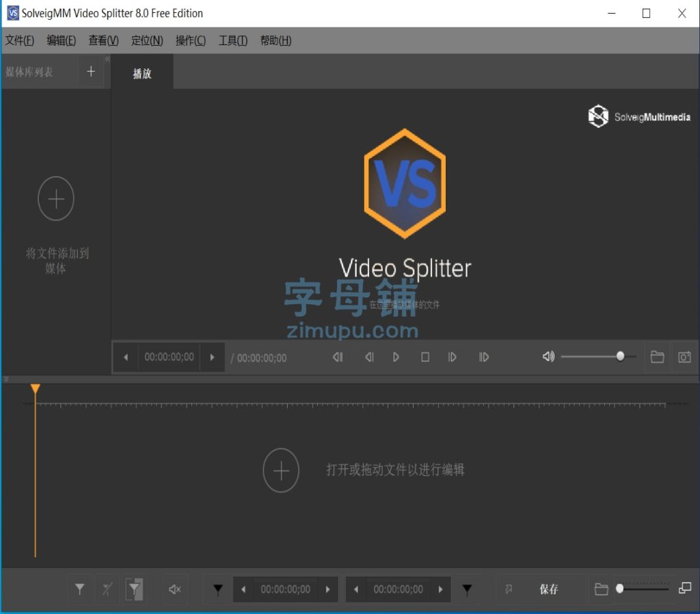Click the 保存 button
700x614 pixels.
coord(549,589)
